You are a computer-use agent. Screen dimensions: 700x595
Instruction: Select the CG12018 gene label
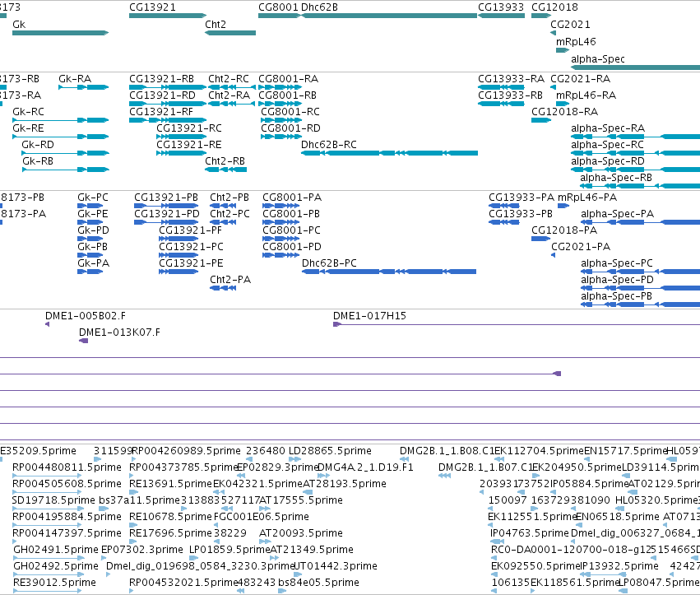click(554, 7)
